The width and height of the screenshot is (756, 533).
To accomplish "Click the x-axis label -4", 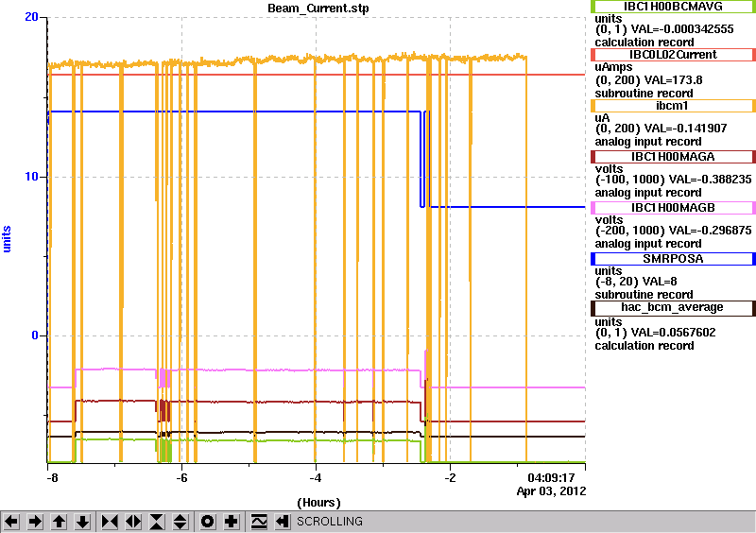I will [316, 478].
